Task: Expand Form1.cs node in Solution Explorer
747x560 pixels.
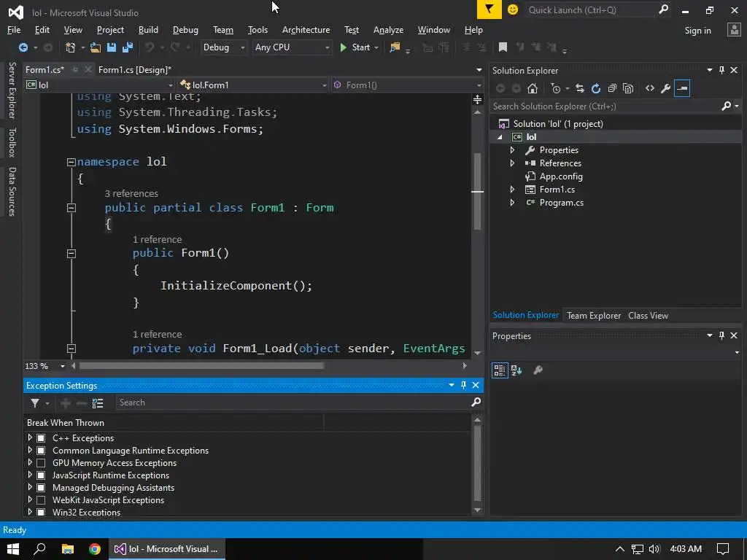Action: click(x=512, y=190)
